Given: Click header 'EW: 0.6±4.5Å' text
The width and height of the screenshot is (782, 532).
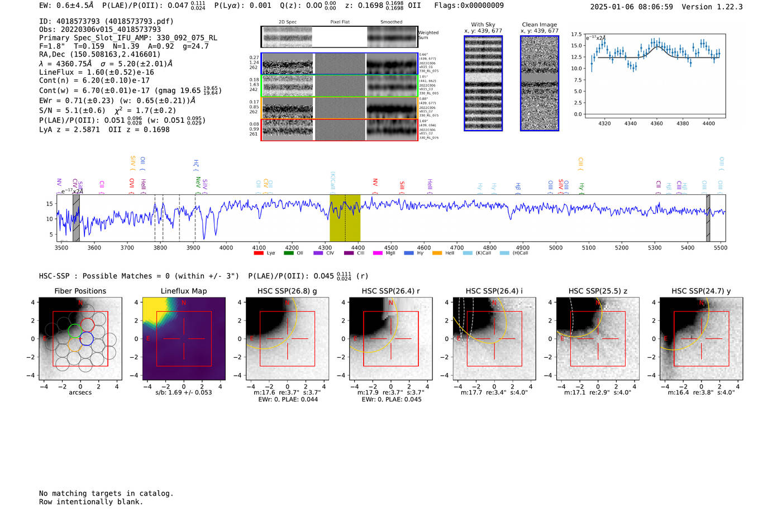Looking at the screenshot, I should point(66,6).
